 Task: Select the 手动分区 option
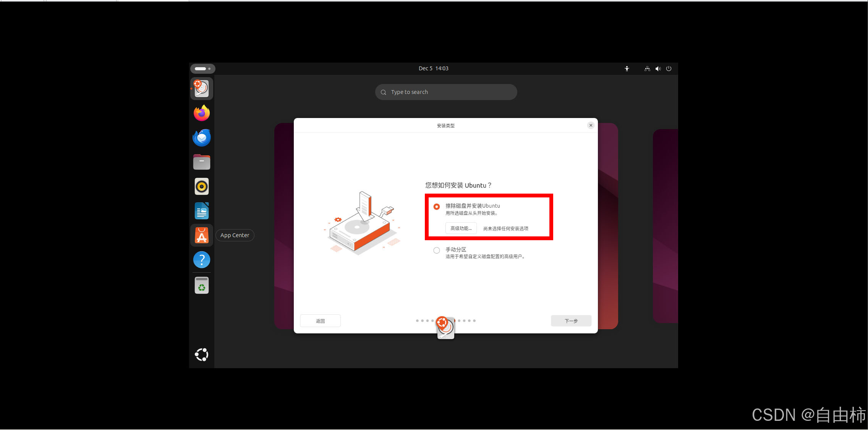tap(436, 250)
